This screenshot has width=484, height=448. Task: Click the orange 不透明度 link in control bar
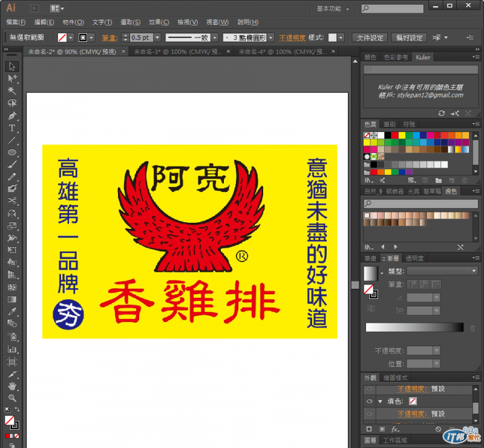pyautogui.click(x=292, y=38)
